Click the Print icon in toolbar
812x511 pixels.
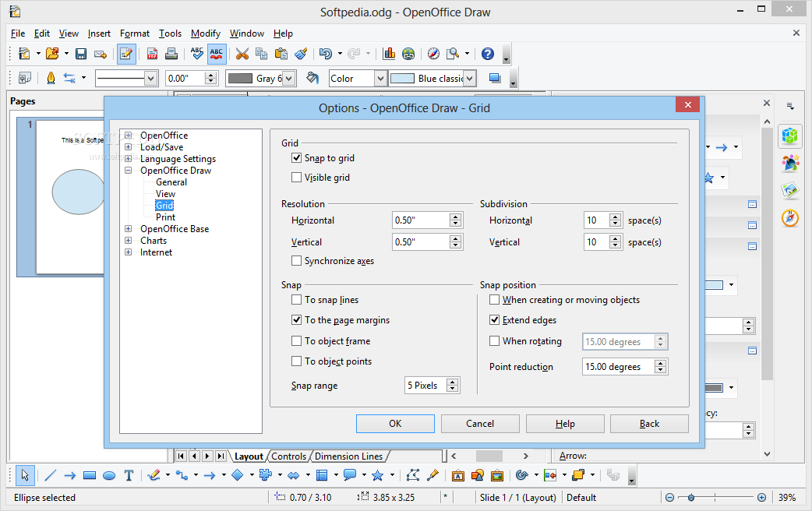(171, 54)
